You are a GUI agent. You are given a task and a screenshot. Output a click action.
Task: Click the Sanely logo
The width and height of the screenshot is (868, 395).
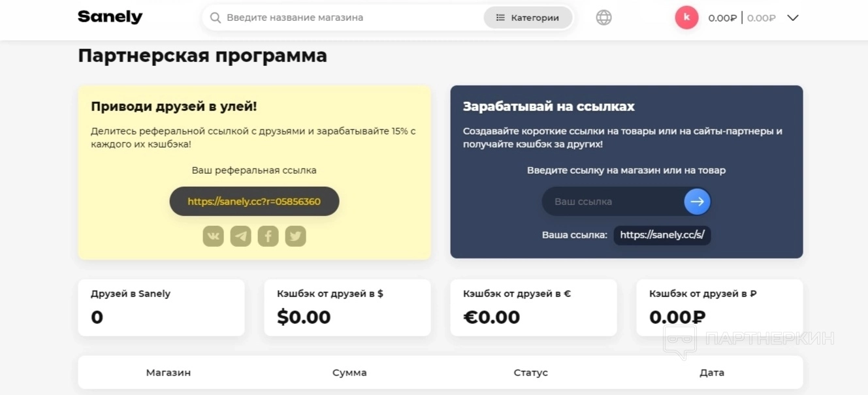(110, 17)
